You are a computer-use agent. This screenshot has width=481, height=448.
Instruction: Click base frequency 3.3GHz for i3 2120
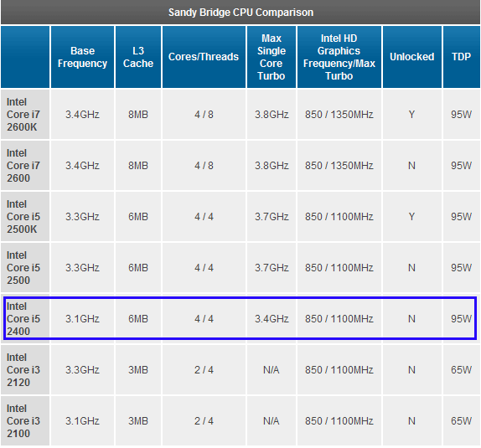point(82,370)
